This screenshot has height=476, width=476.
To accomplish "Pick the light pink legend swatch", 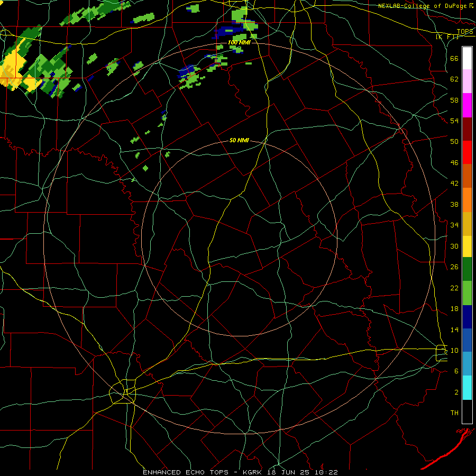I will click(467, 81).
